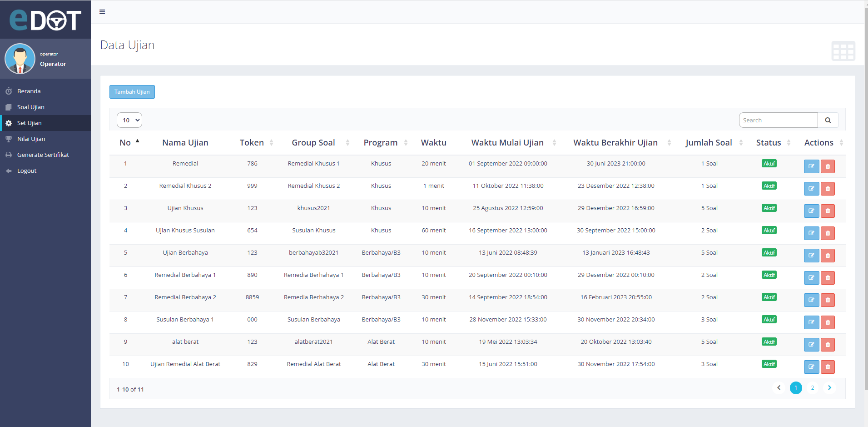Image resolution: width=868 pixels, height=427 pixels.
Task: Edit the Remedial exam in row 1
Action: tap(811, 166)
